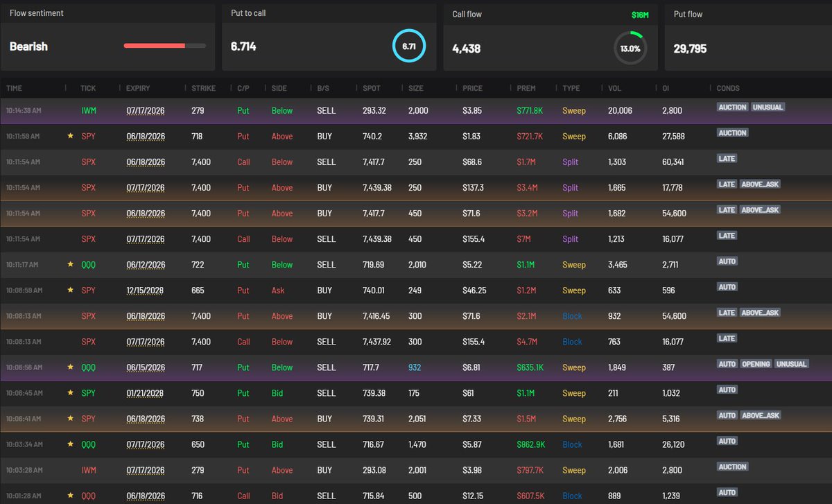Image resolution: width=832 pixels, height=504 pixels.
Task: Sort by the PREM column header
Action: pos(526,89)
